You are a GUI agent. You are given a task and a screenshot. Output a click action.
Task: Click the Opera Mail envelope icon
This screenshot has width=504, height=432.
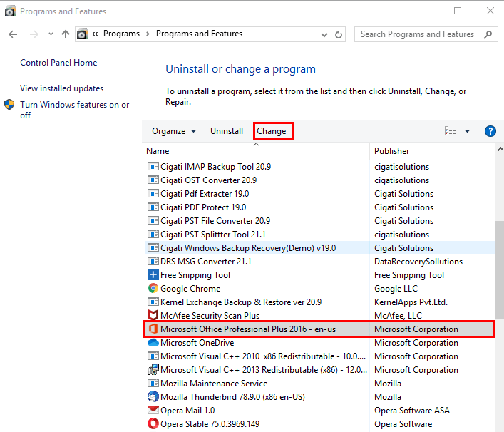pos(153,410)
